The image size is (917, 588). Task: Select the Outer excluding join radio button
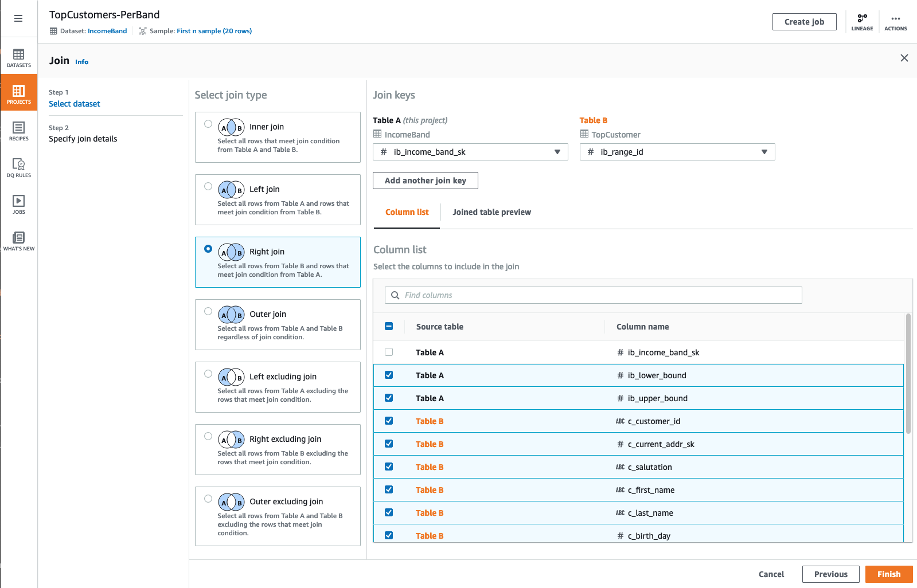pos(208,499)
